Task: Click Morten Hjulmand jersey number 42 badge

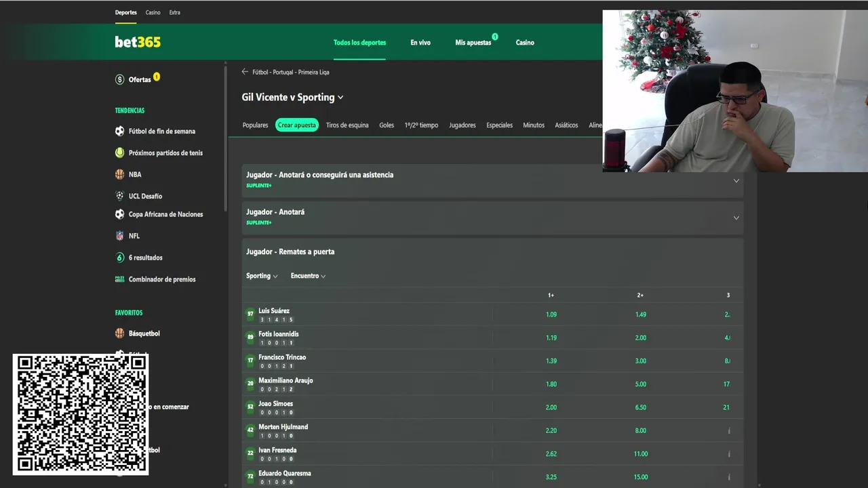Action: pos(250,430)
